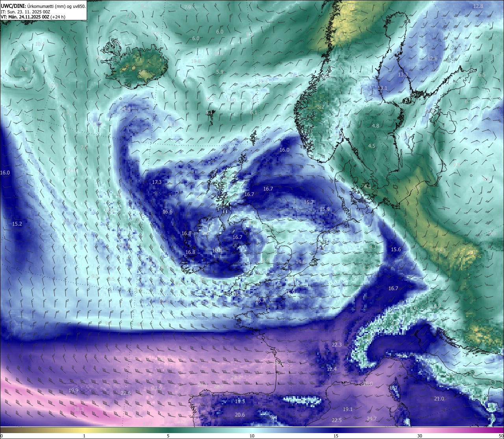
Task: Click the 11.5 value label
Action: [240, 401]
